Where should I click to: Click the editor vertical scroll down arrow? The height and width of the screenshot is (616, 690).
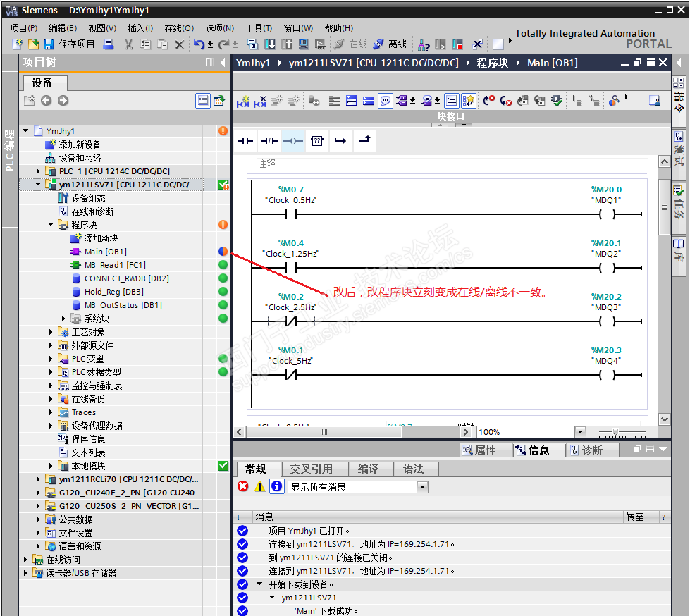tap(665, 419)
